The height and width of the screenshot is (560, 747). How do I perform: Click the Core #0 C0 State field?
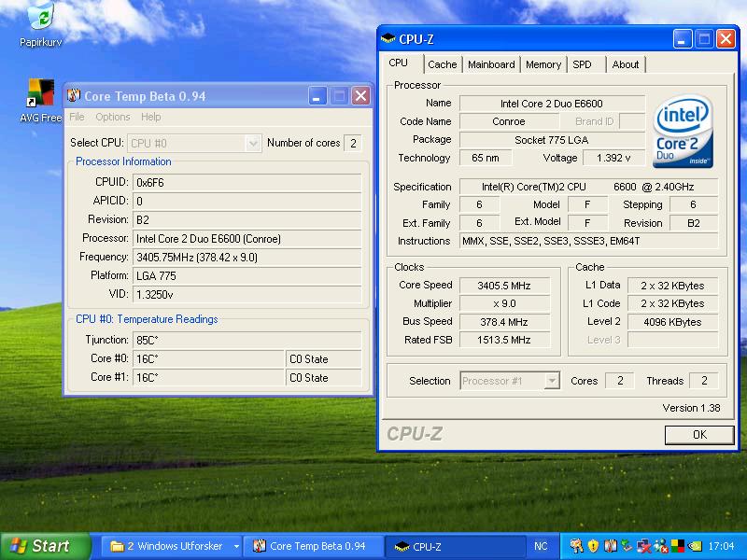(x=323, y=359)
